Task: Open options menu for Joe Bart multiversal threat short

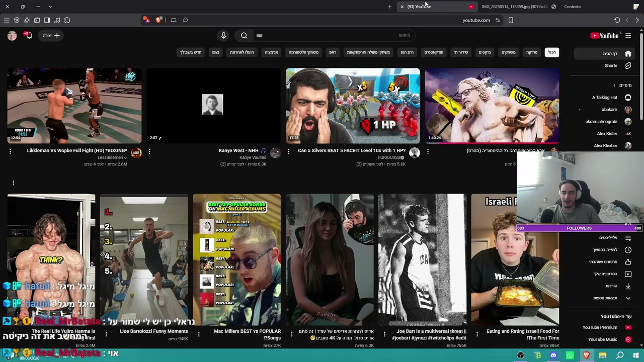Action: tap(384, 334)
